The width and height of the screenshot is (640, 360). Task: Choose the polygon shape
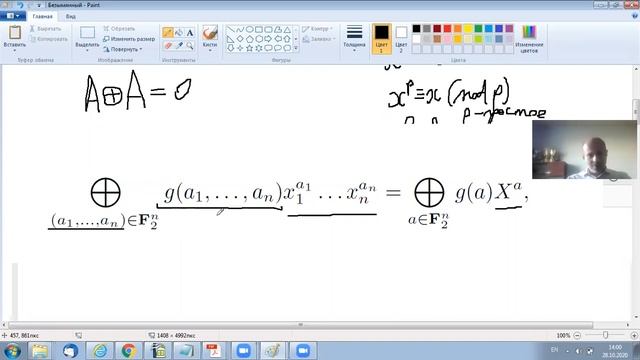click(278, 30)
